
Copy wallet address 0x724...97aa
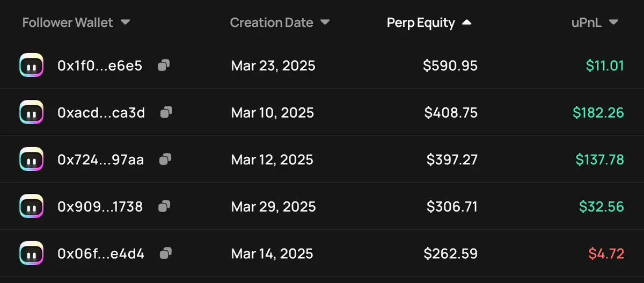pos(165,159)
